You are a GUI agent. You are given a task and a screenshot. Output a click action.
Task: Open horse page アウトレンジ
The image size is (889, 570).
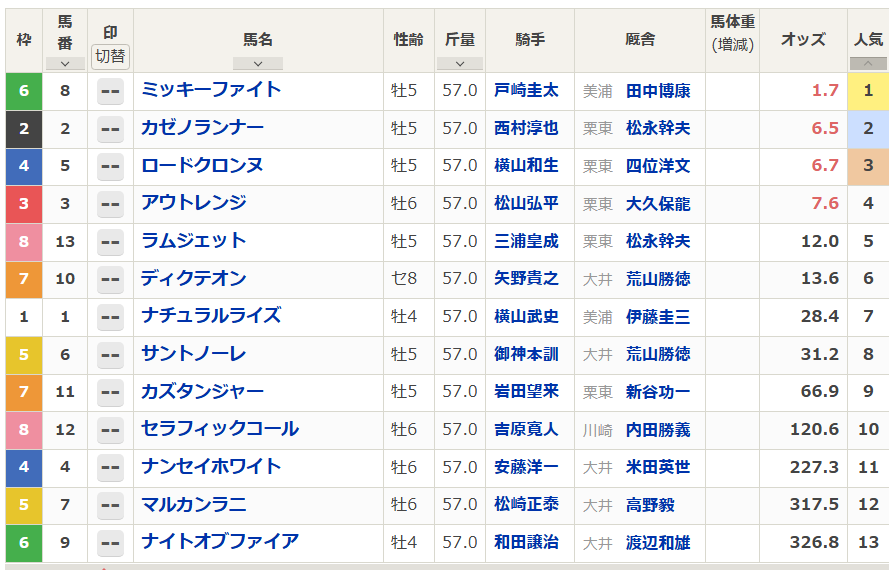point(194,202)
